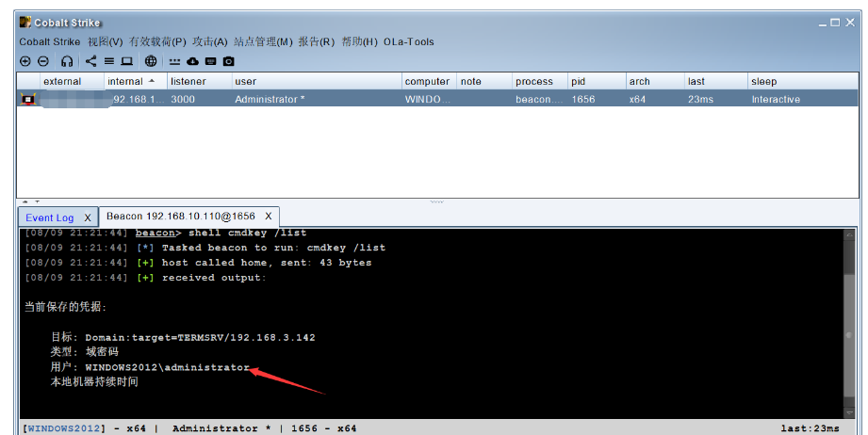
Task: Open keystrokes keyboard icon
Action: click(211, 61)
